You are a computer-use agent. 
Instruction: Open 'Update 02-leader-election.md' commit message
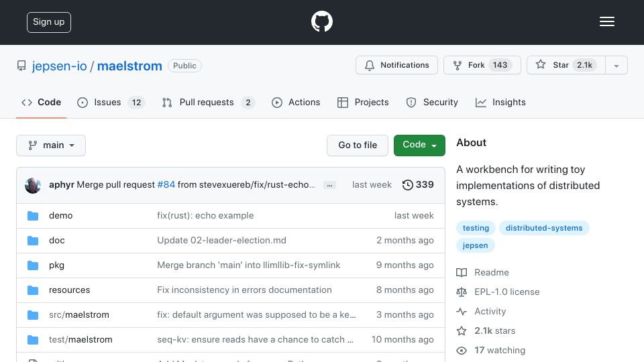tap(222, 240)
